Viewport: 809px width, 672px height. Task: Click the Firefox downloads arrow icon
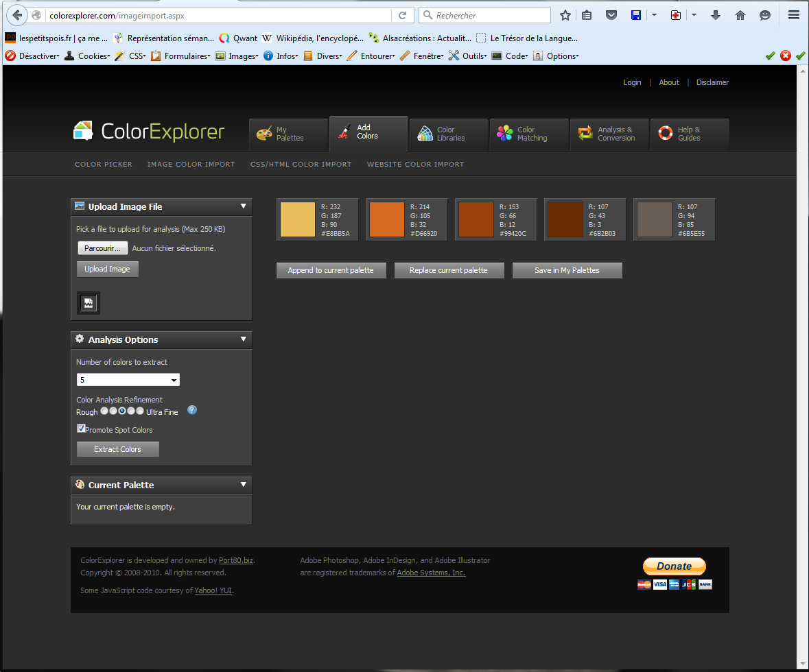click(x=716, y=15)
